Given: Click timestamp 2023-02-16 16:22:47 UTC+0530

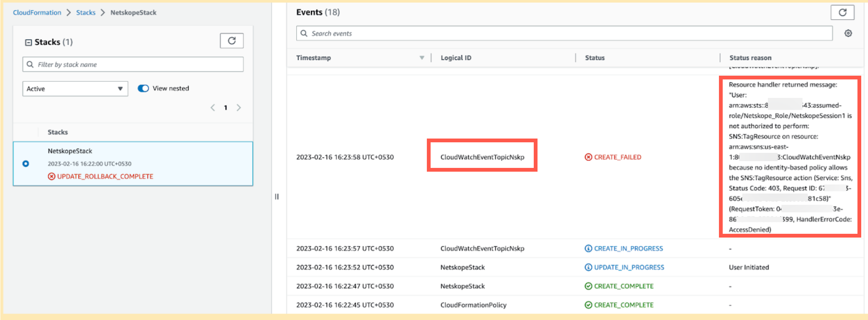Looking at the screenshot, I should click(x=345, y=286).
